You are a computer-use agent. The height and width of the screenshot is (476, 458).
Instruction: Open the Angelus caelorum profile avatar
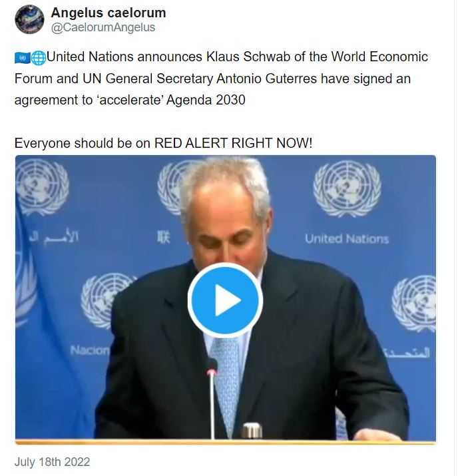(29, 19)
